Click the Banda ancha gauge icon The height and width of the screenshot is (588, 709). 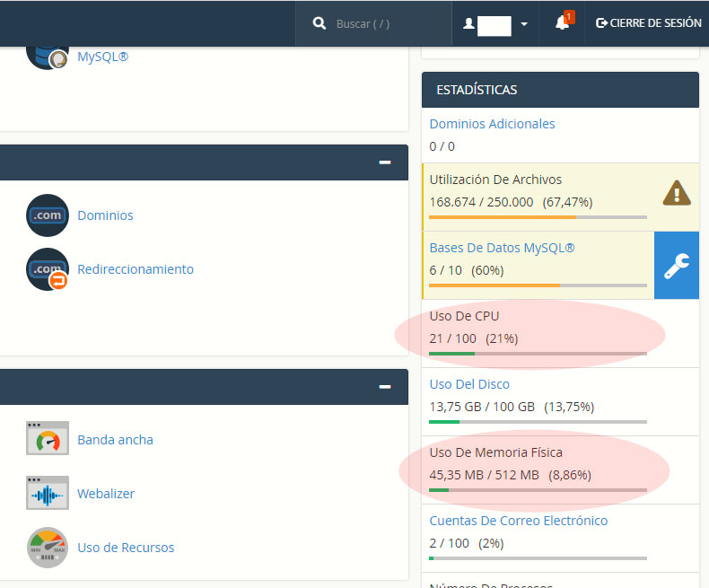click(48, 440)
